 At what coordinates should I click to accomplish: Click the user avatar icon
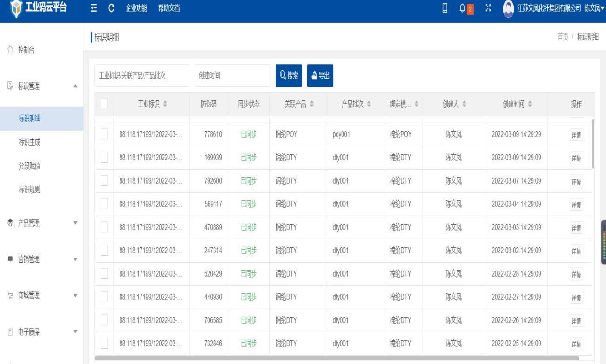[507, 8]
